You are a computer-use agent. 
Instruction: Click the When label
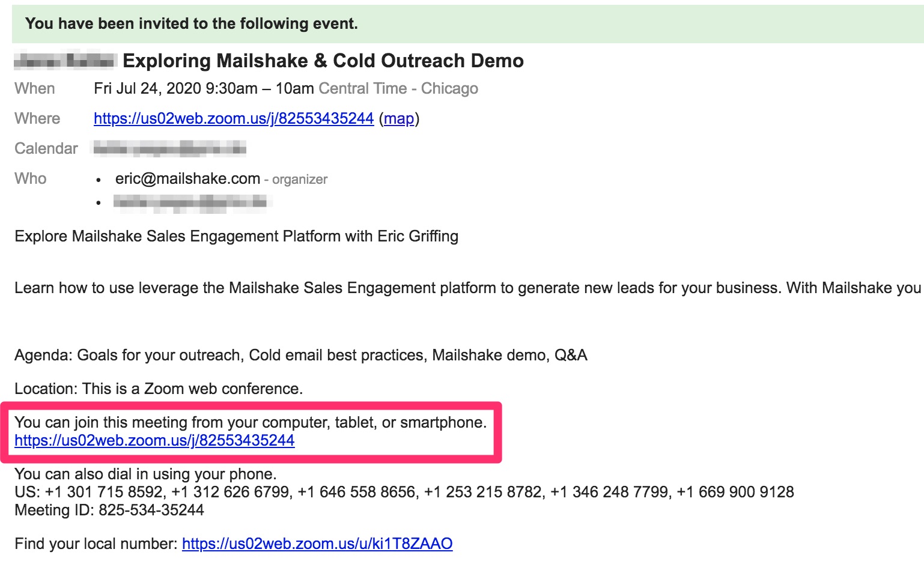[35, 88]
